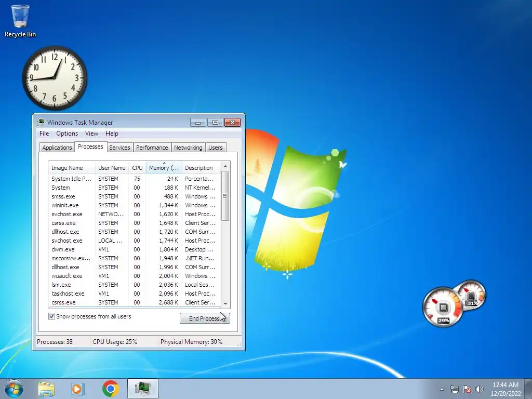This screenshot has width=532, height=399.
Task: Open the Recycle Bin desktop icon
Action: (x=20, y=20)
